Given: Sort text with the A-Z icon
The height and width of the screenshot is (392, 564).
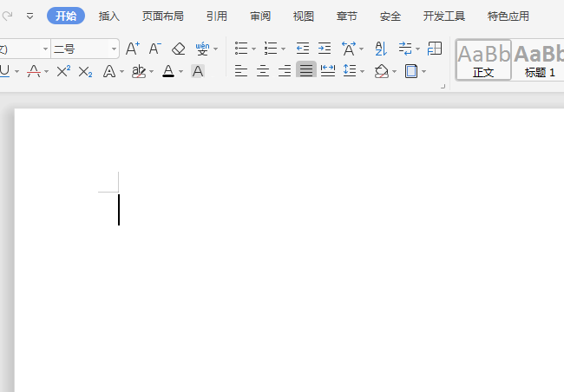Looking at the screenshot, I should [x=381, y=49].
